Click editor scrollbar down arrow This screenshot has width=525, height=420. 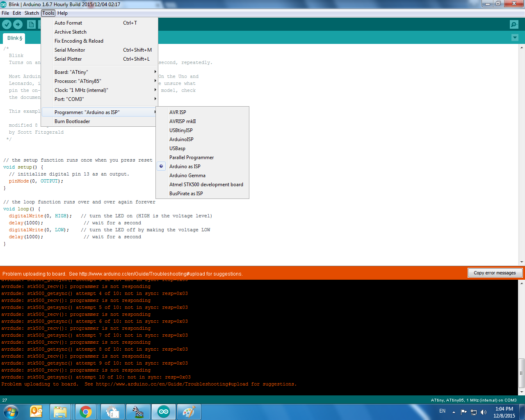point(522,262)
